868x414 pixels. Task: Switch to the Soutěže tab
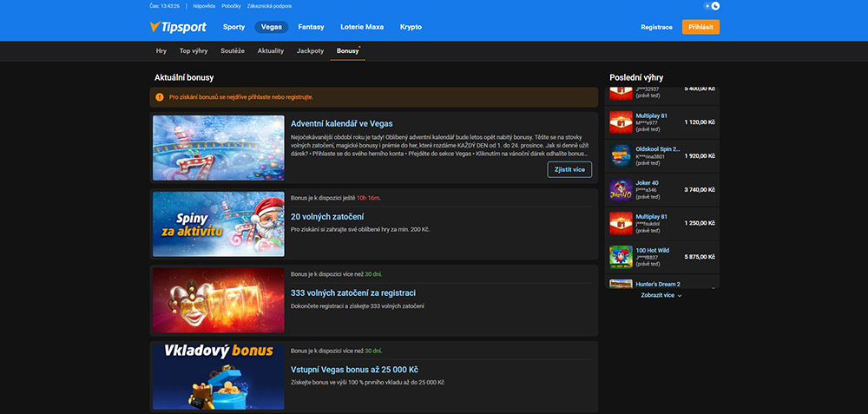coord(233,51)
